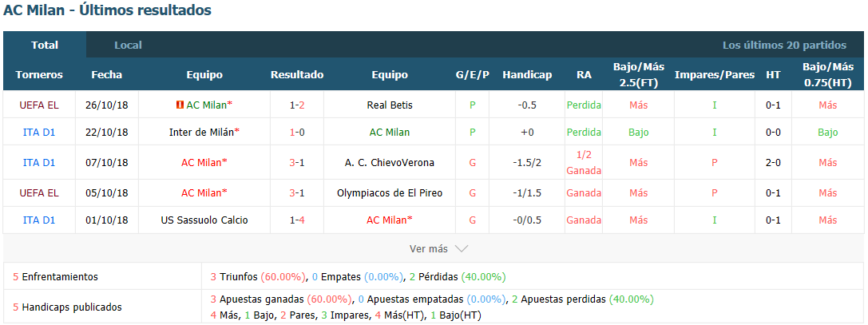Image resolution: width=868 pixels, height=325 pixels.
Task: Click the Impares/Pares column header
Action: pyautogui.click(x=715, y=75)
